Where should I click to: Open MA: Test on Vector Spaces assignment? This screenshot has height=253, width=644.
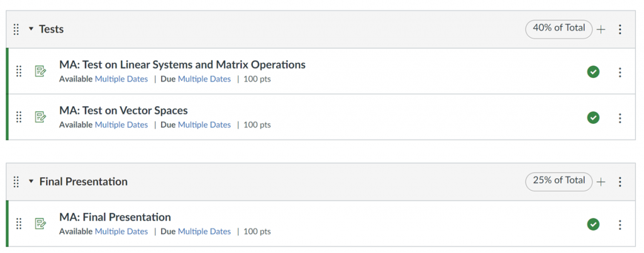tap(123, 110)
